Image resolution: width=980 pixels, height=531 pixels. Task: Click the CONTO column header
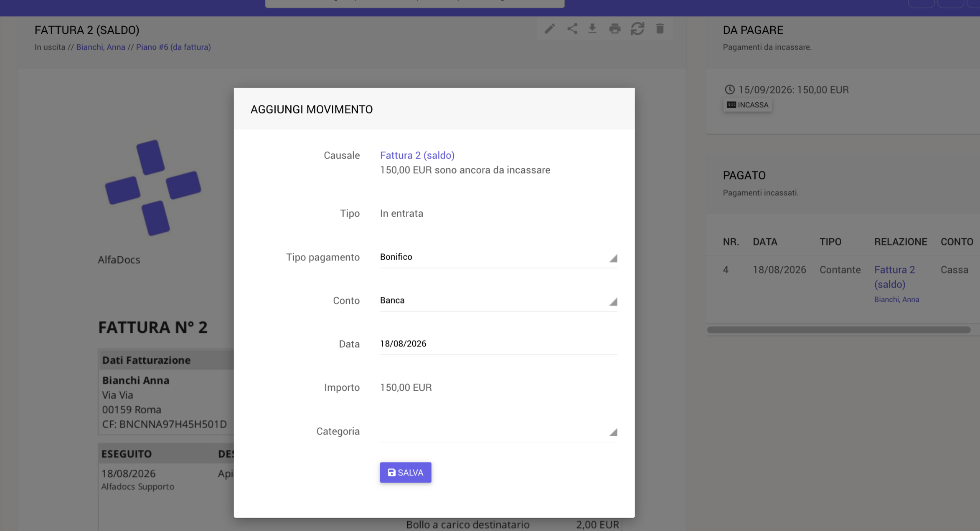coord(957,242)
